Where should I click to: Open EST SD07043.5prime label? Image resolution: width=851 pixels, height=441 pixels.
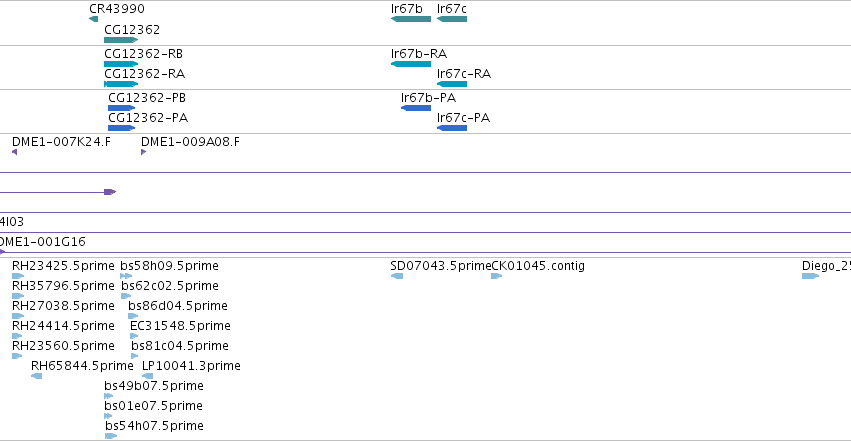[441, 266]
